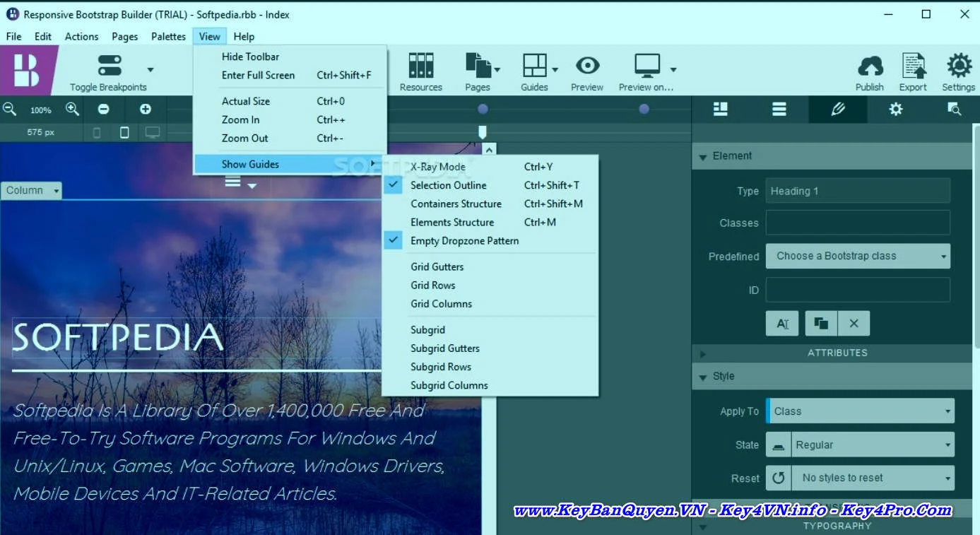Viewport: 980px width, 535px height.
Task: Collapse the Style section
Action: pos(702,377)
